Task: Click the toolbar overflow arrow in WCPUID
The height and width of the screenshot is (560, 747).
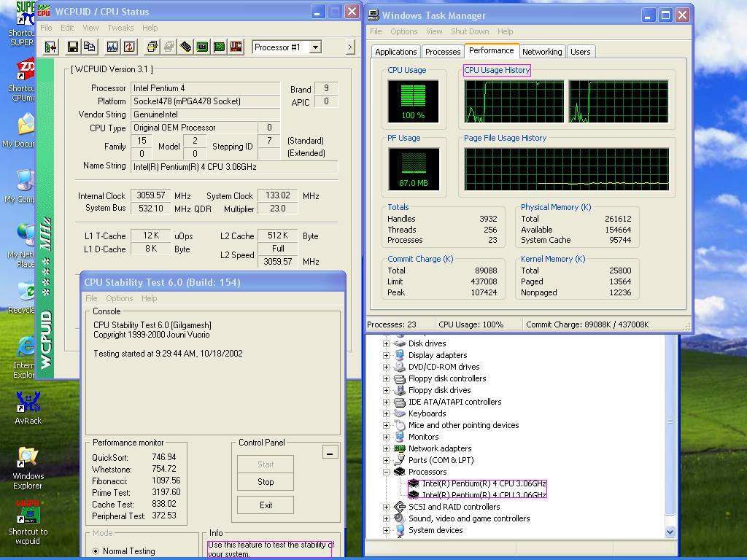Action: (350, 47)
